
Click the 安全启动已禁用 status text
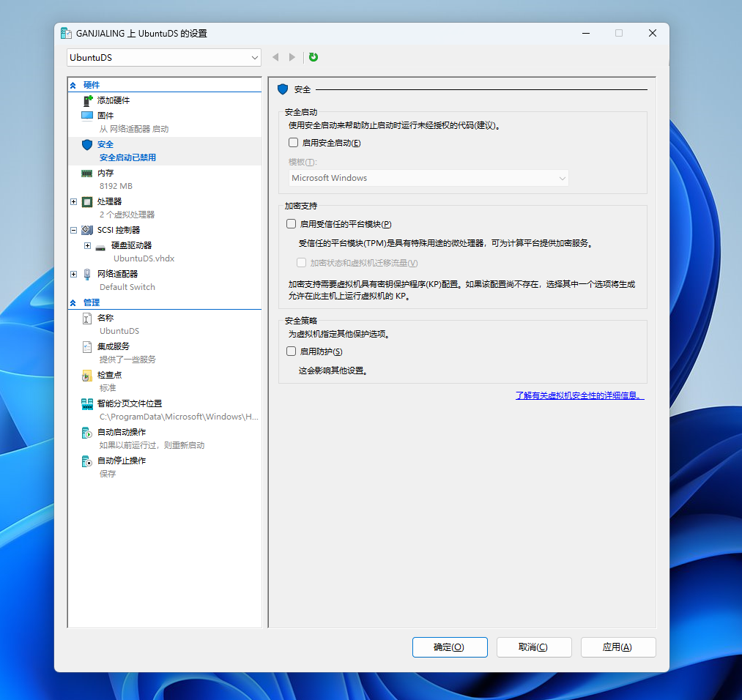click(127, 157)
